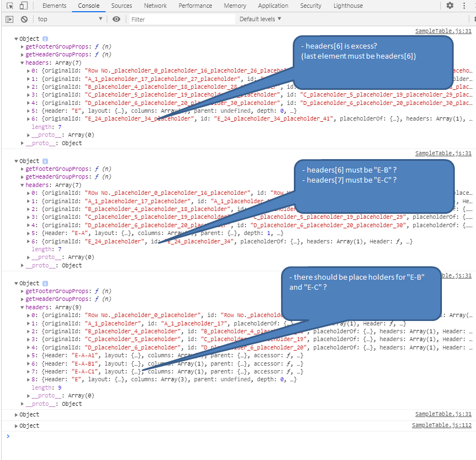The height and width of the screenshot is (460, 476).
Task: Open the second SampleTable.js:31 source link
Action: [x=443, y=153]
